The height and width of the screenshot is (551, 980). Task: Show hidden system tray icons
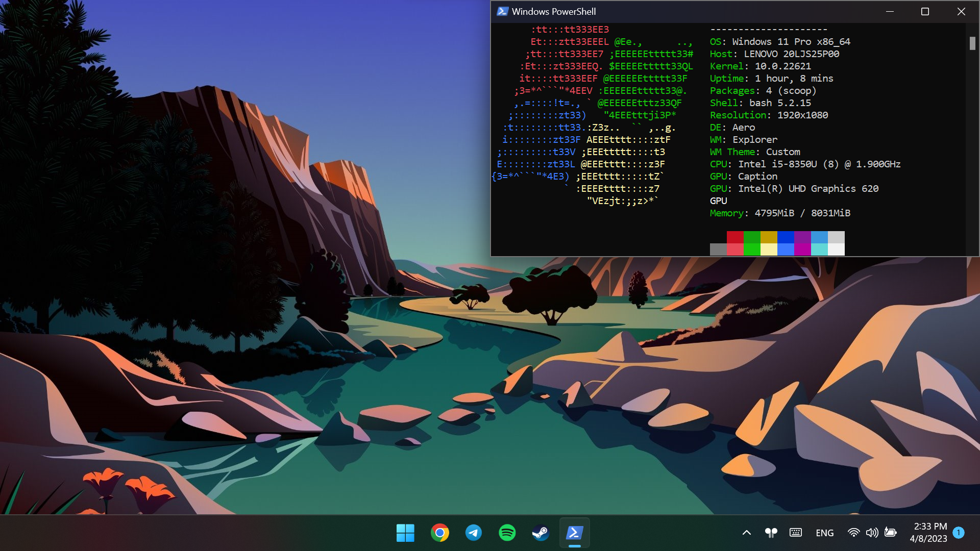(746, 533)
